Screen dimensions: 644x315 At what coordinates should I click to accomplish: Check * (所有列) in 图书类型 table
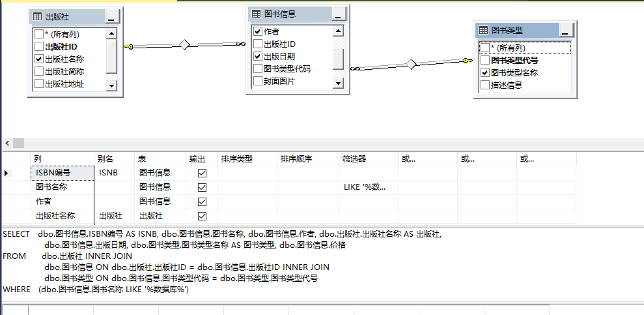(x=485, y=48)
